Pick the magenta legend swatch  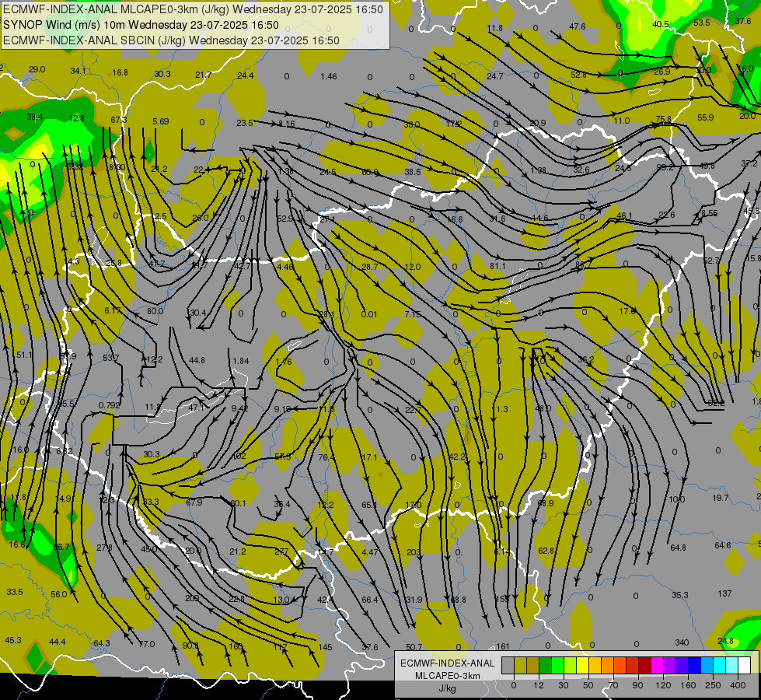[657, 665]
